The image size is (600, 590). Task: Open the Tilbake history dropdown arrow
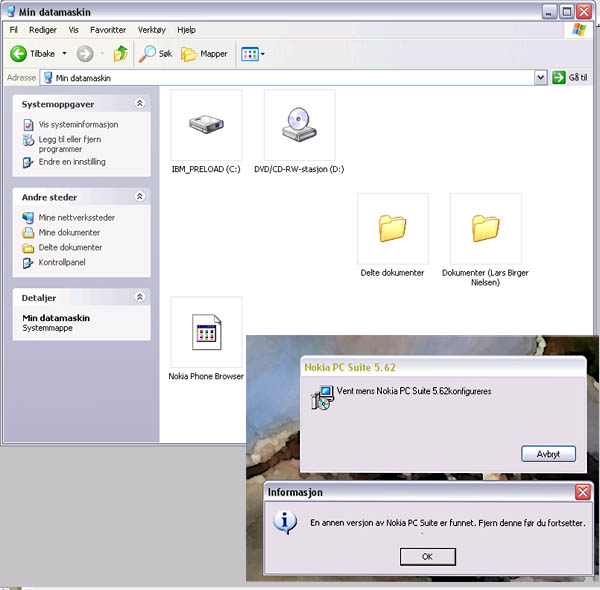[x=65, y=53]
